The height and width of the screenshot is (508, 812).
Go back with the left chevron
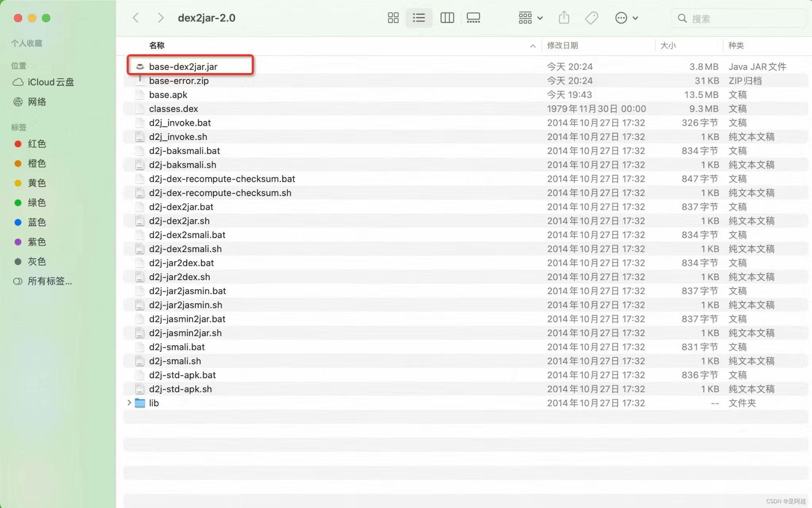click(x=136, y=18)
